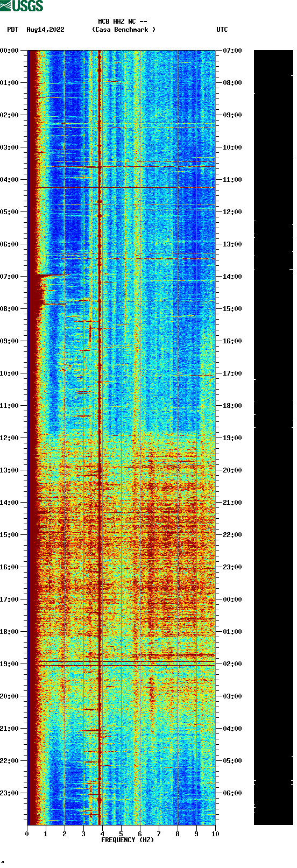
Task: Click PDT axis label '19:00'
Action: pos(9,664)
